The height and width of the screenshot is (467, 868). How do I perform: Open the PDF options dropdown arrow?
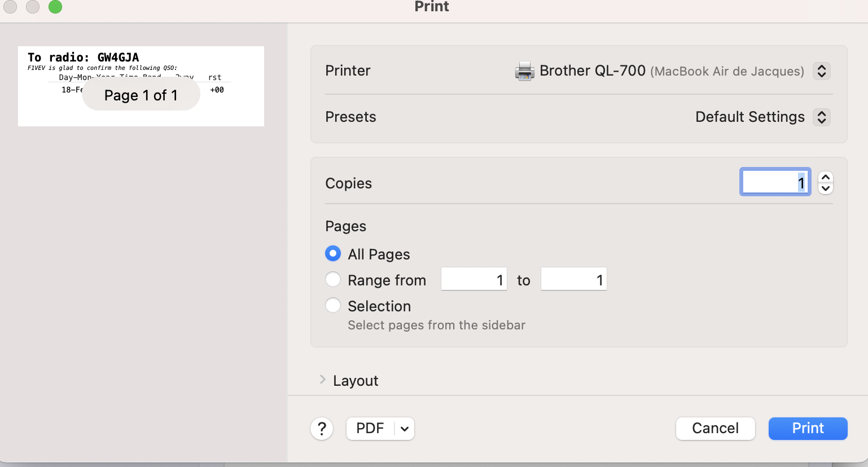(405, 429)
